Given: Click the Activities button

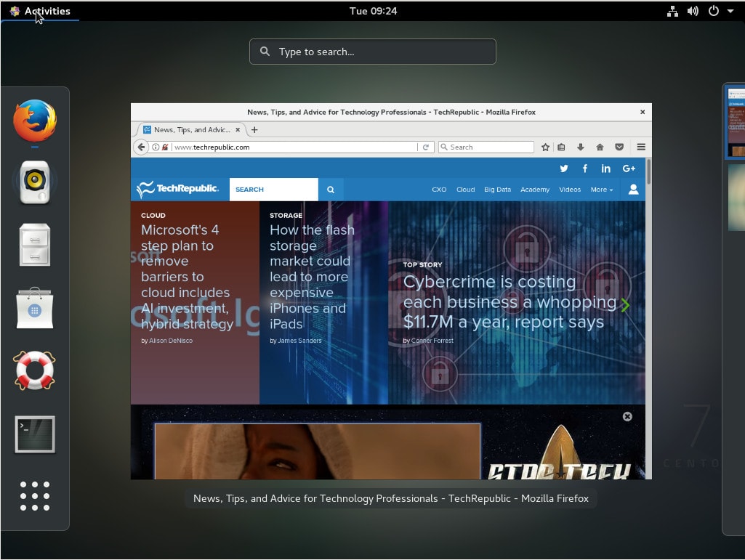Looking at the screenshot, I should point(40,11).
